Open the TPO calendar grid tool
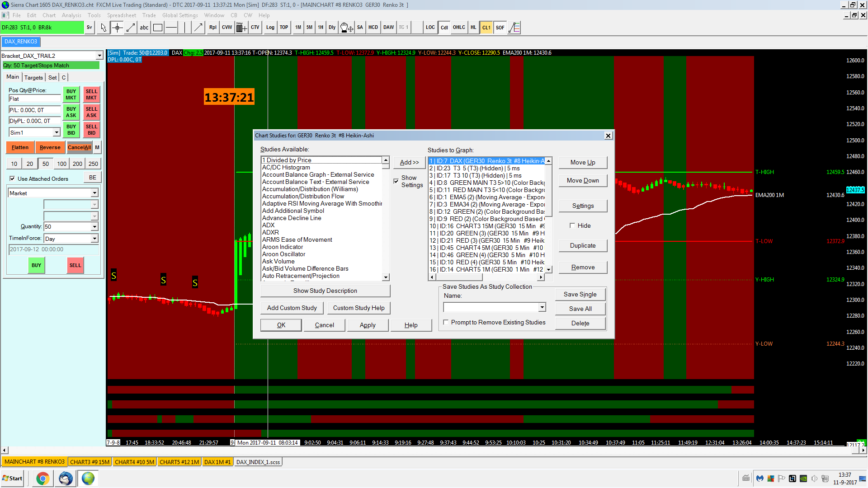This screenshot has width=868, height=488. 241,28
